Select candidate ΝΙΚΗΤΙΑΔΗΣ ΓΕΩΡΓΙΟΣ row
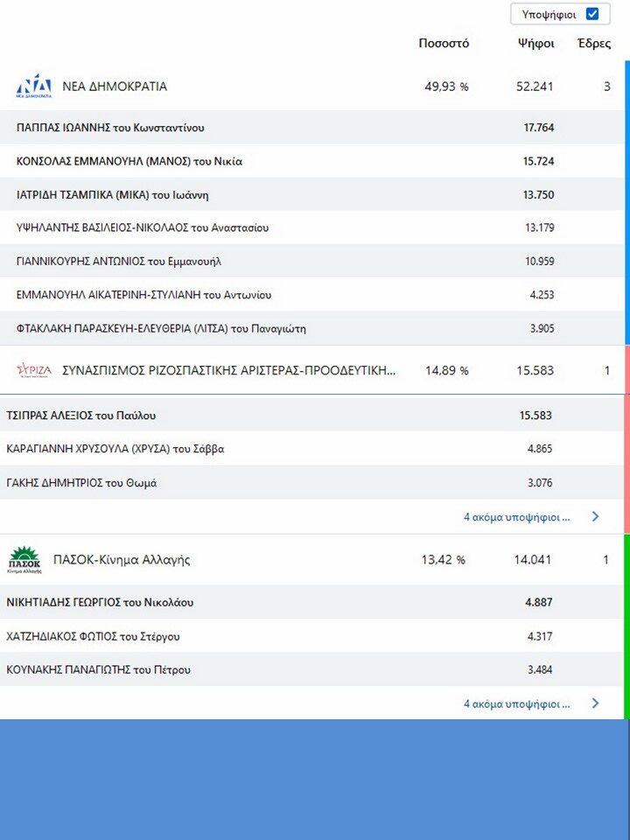 coord(100,602)
